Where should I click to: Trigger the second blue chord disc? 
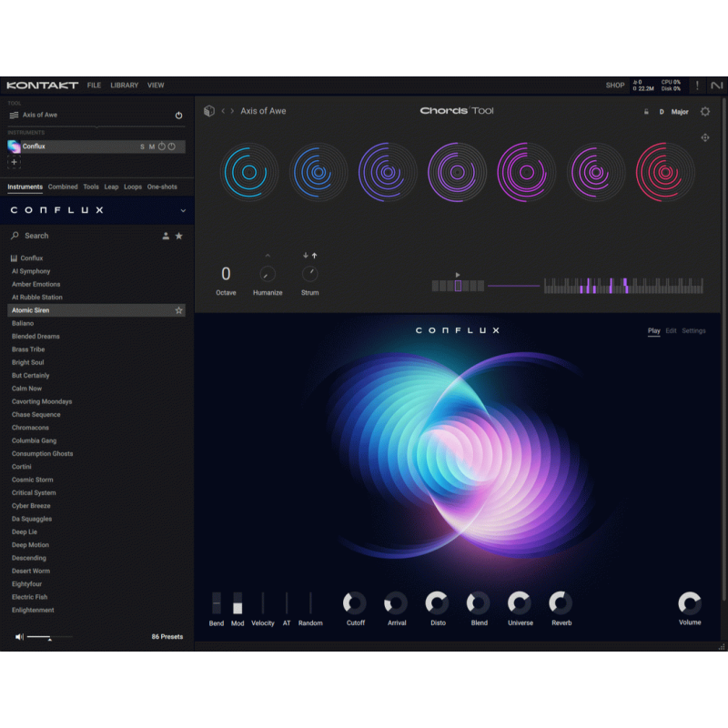[318, 172]
